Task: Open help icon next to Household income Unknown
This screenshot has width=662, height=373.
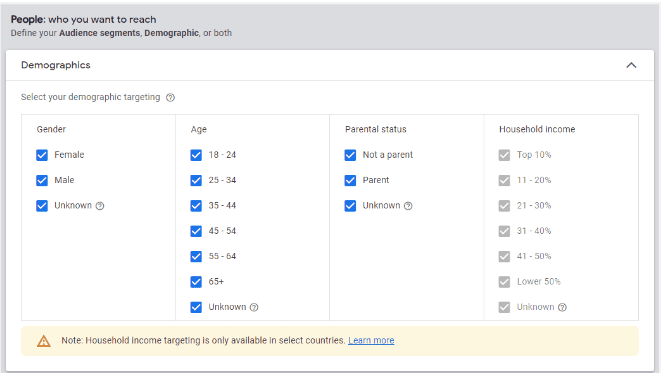Action: click(x=562, y=307)
